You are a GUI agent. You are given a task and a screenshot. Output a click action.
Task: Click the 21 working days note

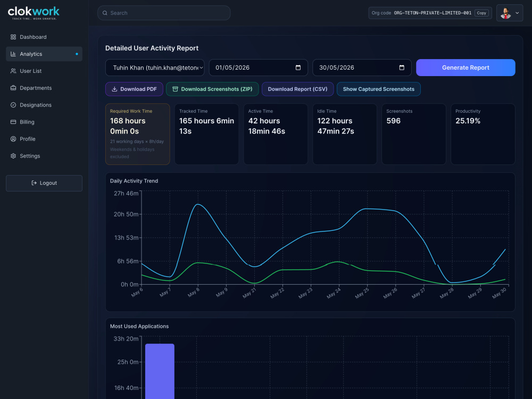pyautogui.click(x=137, y=142)
